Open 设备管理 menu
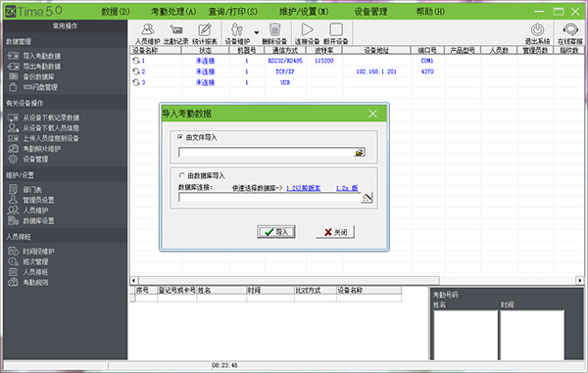 (370, 12)
